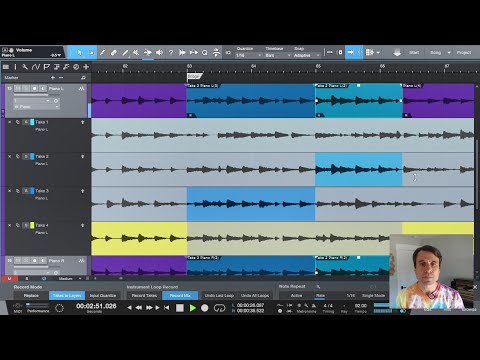480x360 pixels.
Task: Select the Arrow tool
Action: [x=79, y=53]
